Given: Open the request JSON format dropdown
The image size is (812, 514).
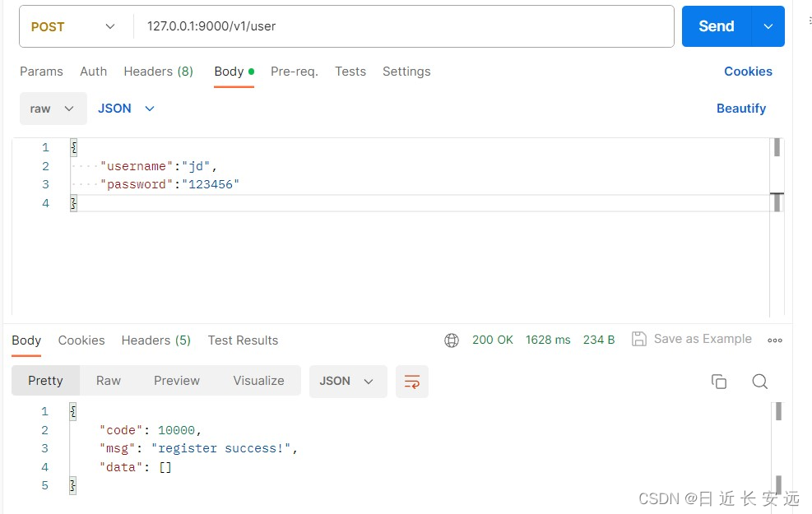Looking at the screenshot, I should (127, 109).
